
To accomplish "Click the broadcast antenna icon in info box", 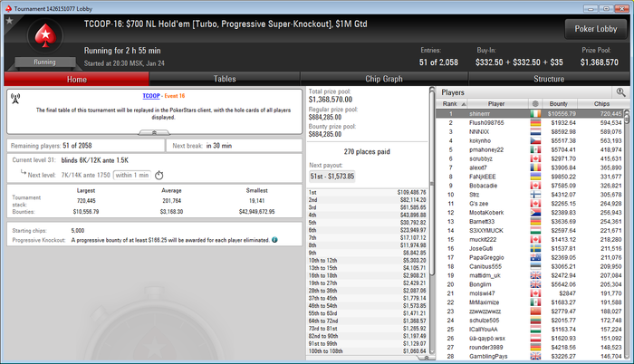I will point(15,99).
